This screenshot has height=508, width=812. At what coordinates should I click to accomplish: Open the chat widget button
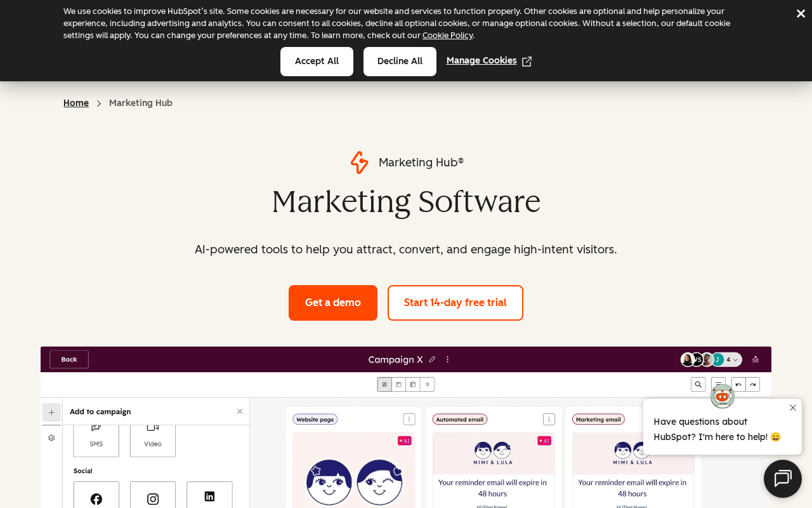pyautogui.click(x=783, y=479)
